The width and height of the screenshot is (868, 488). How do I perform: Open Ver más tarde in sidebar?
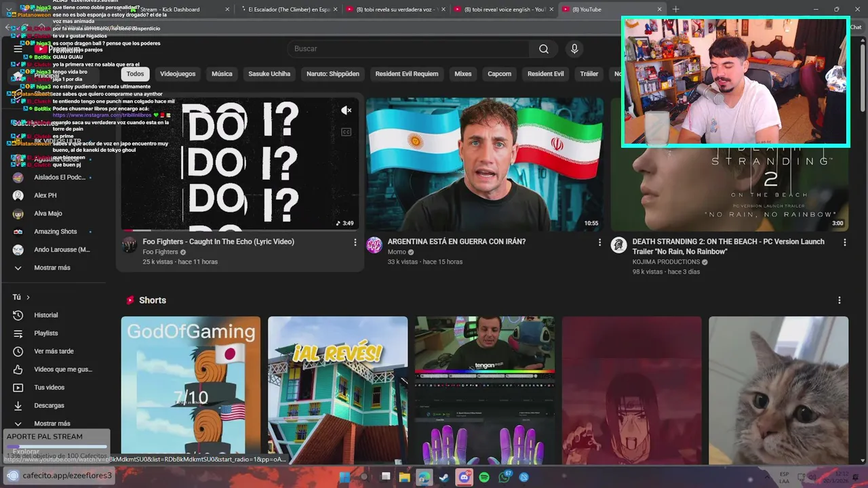pos(52,351)
